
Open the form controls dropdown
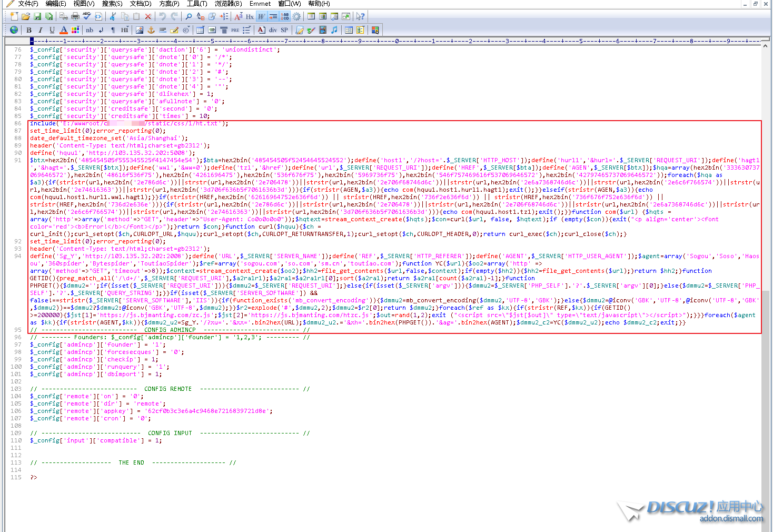tap(360, 30)
